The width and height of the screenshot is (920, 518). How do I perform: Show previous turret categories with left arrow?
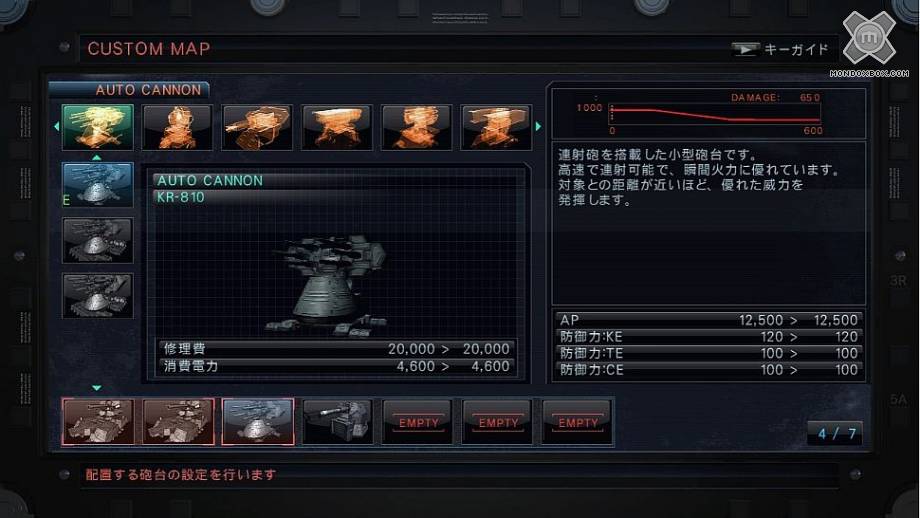56,127
